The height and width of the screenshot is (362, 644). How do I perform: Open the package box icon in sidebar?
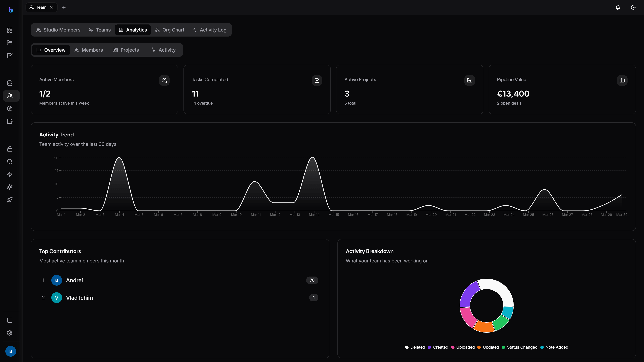pyautogui.click(x=10, y=109)
